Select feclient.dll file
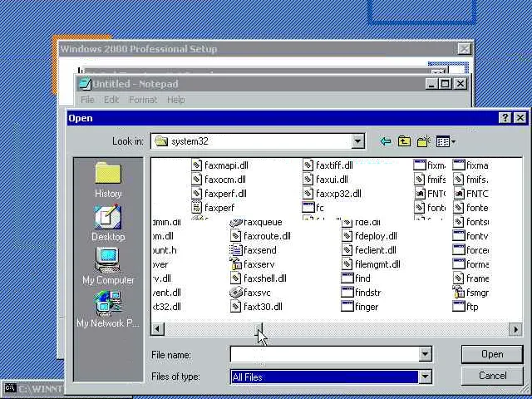The height and width of the screenshot is (399, 532). [369, 250]
